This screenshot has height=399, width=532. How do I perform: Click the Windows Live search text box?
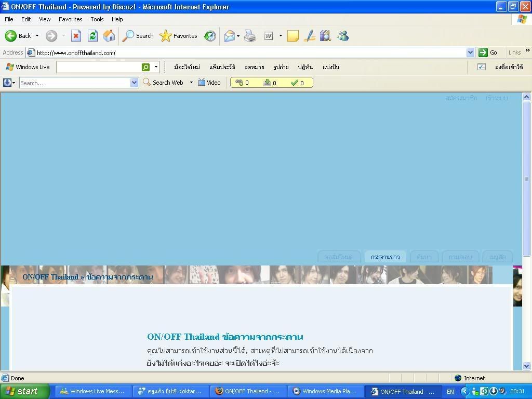point(99,67)
